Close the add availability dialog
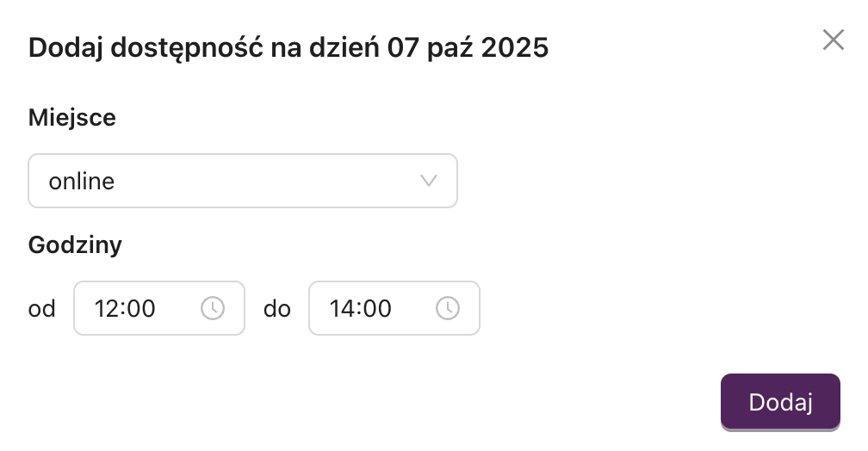This screenshot has width=868, height=451. coord(833,40)
